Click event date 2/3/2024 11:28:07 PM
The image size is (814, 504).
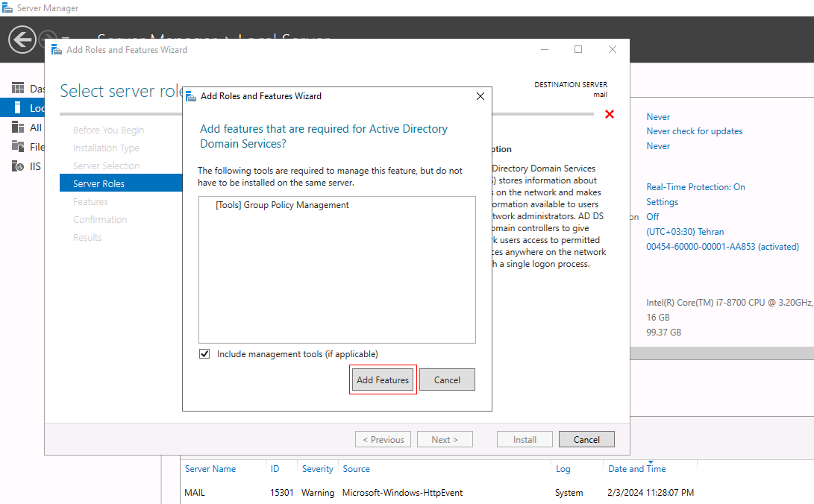click(x=651, y=493)
